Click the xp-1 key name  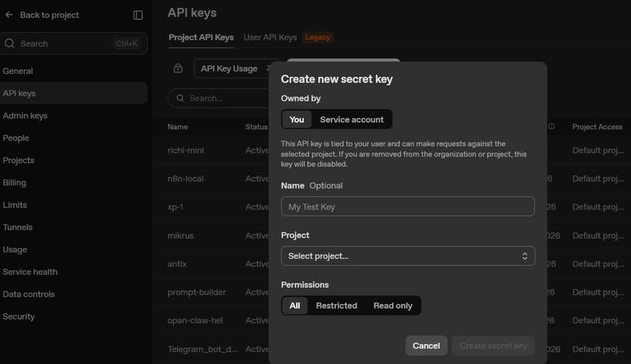[x=175, y=207]
